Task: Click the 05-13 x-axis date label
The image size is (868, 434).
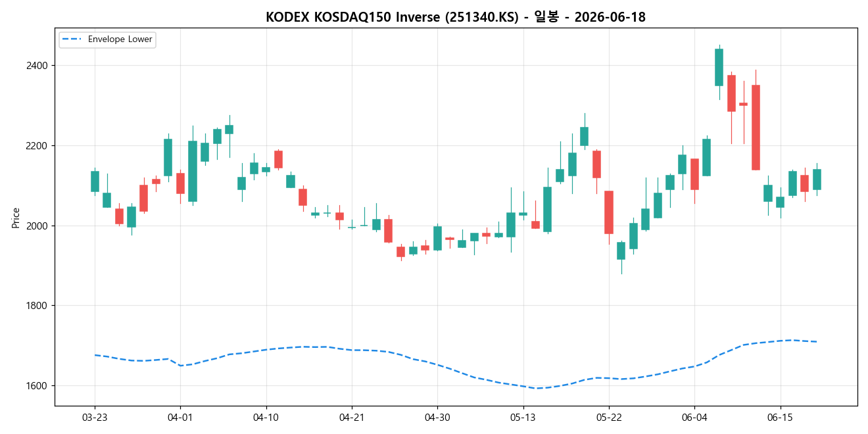Action: pyautogui.click(x=523, y=417)
